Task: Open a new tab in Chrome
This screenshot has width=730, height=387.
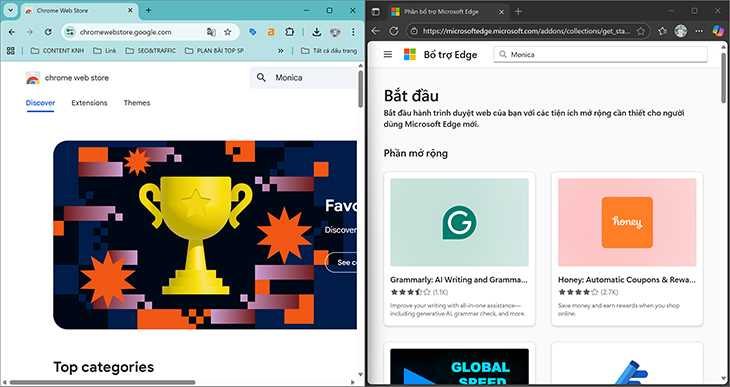Action: click(148, 10)
